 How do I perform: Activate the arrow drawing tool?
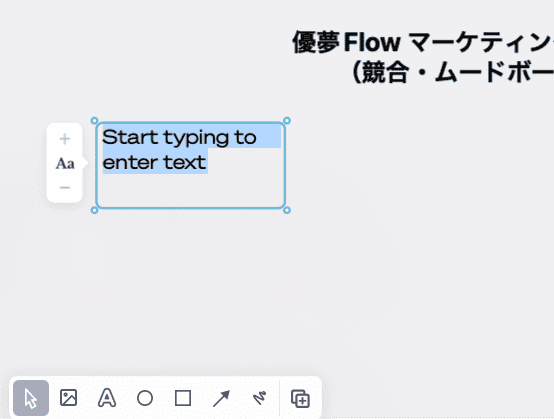222,398
